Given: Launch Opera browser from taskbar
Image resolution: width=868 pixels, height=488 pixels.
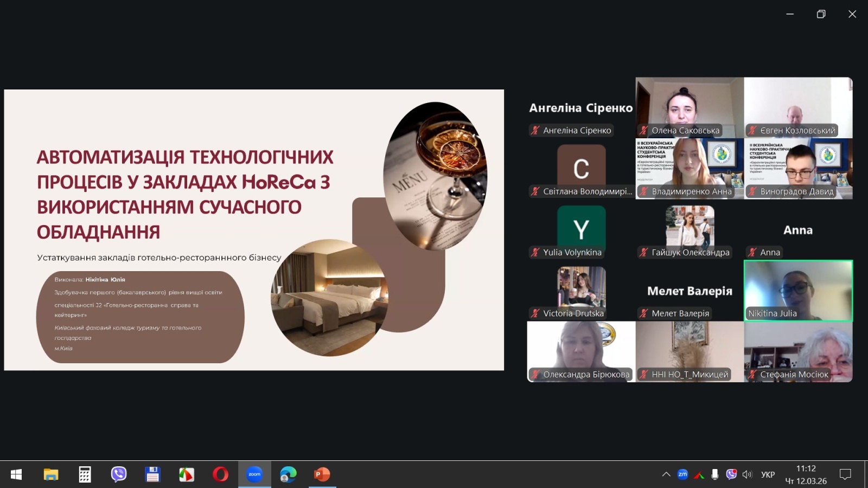Looking at the screenshot, I should (220, 474).
